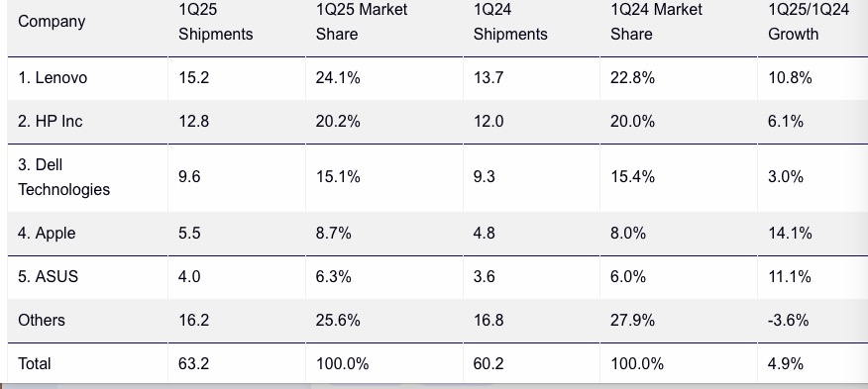
Task: Click HP Inc's 12.8 shipments value
Action: [194, 121]
